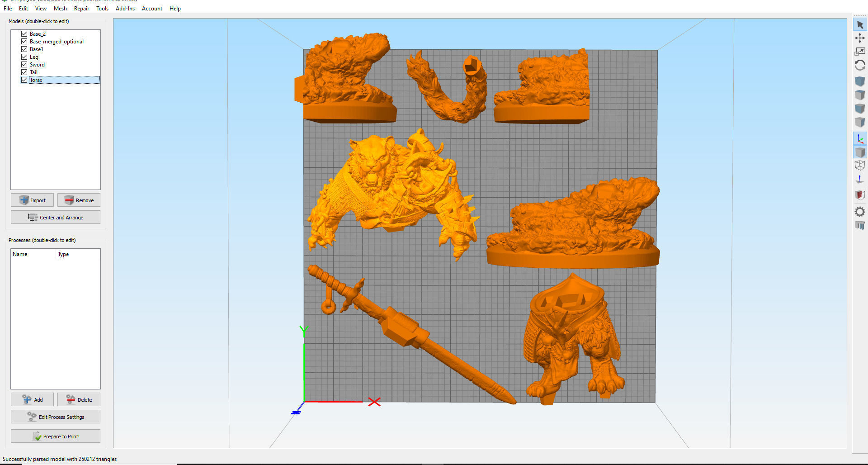Click the Add process button

(x=32, y=399)
